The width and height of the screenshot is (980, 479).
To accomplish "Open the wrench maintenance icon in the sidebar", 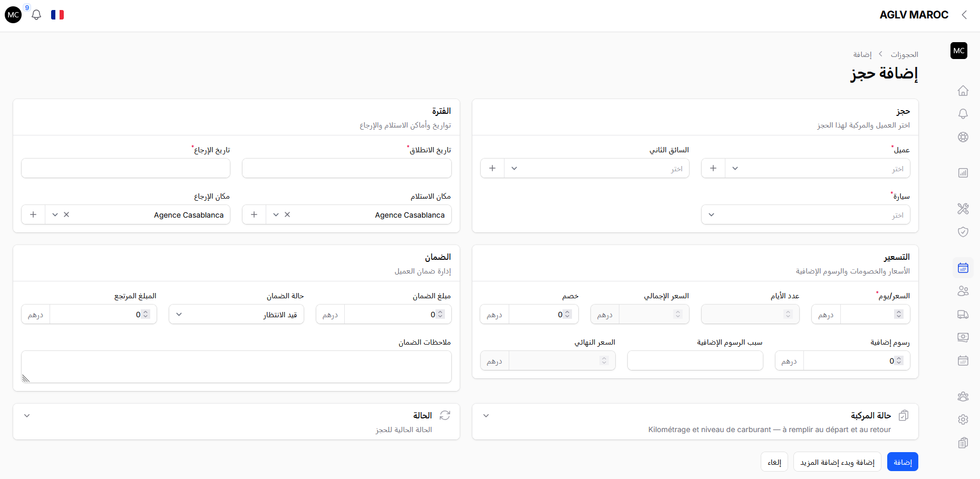I will (963, 209).
